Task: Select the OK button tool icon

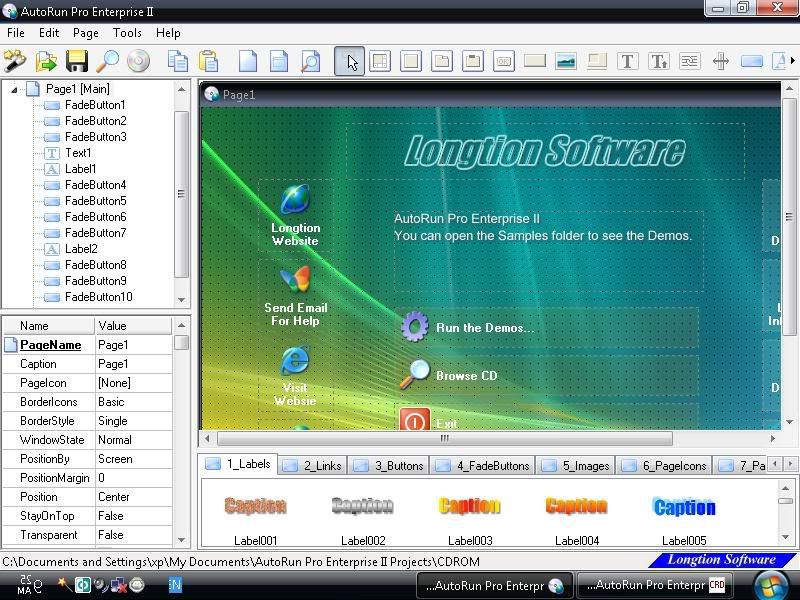Action: coord(504,61)
